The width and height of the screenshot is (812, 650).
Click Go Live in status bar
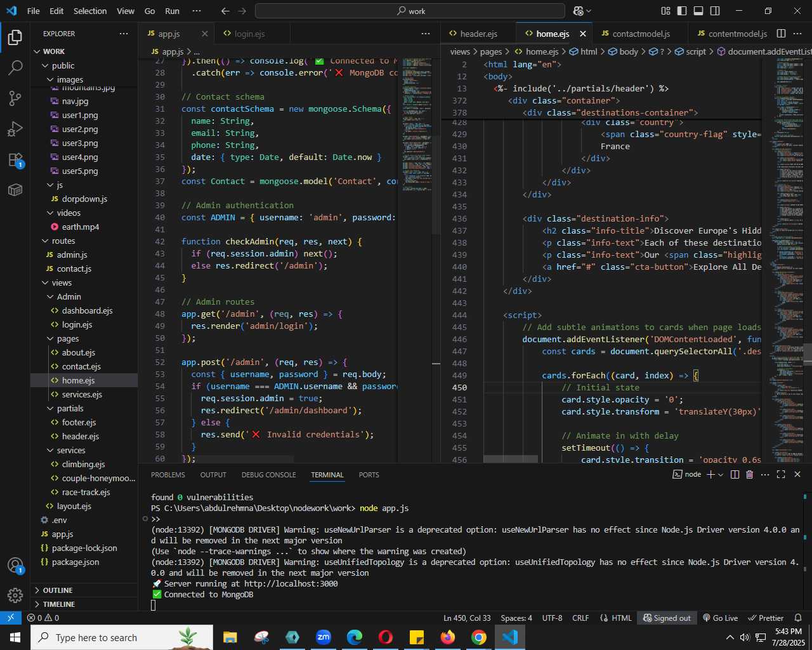coord(720,618)
